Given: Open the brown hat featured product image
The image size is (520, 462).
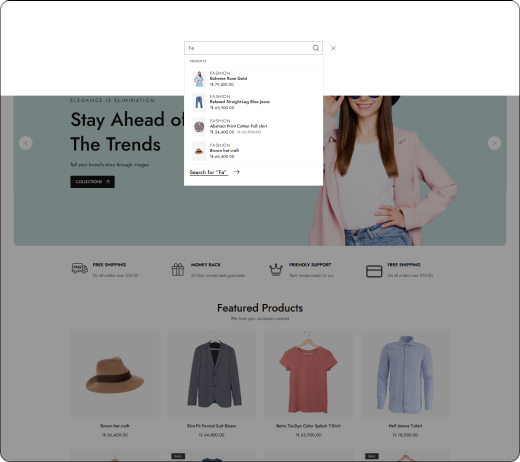Looking at the screenshot, I should pyautogui.click(x=115, y=375).
